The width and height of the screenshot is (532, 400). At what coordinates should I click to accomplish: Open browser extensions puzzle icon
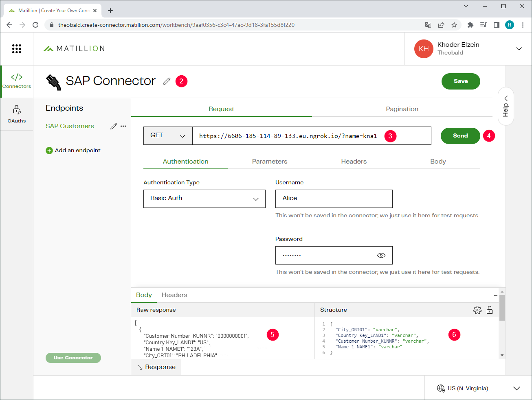point(470,25)
